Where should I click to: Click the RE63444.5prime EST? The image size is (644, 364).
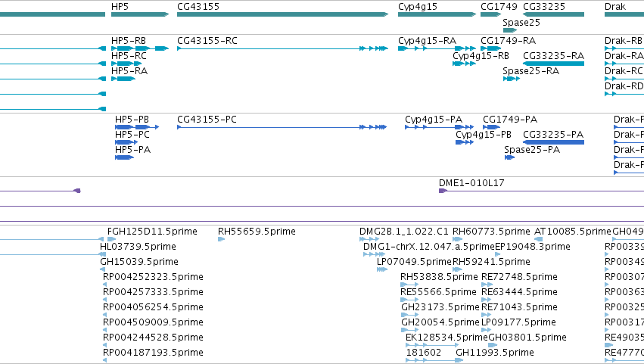pyautogui.click(x=487, y=300)
